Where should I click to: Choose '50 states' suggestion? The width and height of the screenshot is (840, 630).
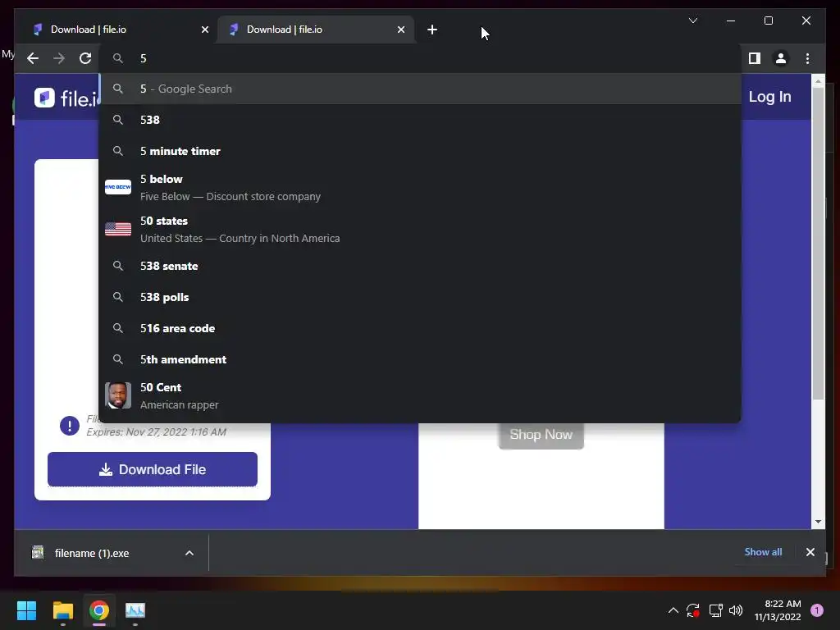point(420,230)
